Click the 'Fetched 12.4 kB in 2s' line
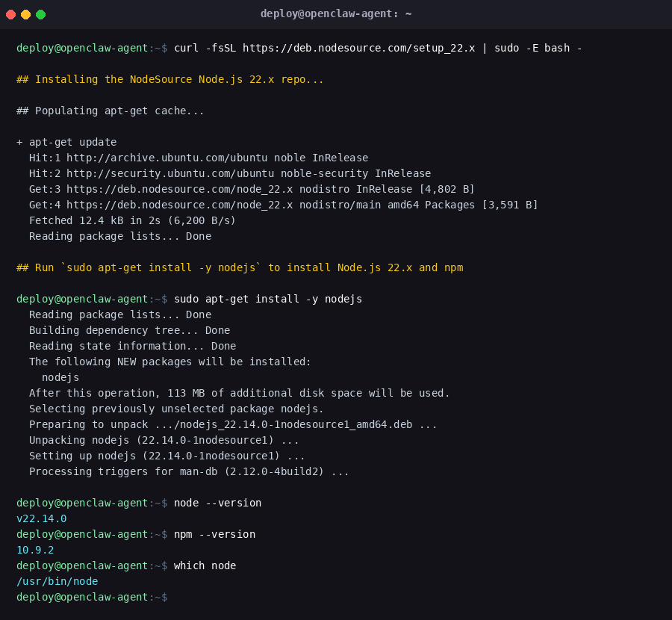The image size is (672, 620). pyautogui.click(x=132, y=220)
